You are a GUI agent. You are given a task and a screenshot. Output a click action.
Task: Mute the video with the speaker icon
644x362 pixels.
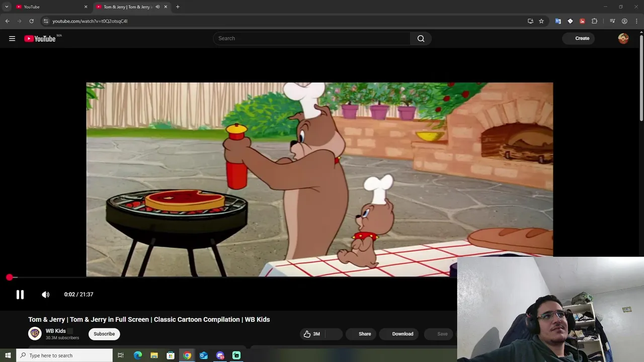pos(46,295)
